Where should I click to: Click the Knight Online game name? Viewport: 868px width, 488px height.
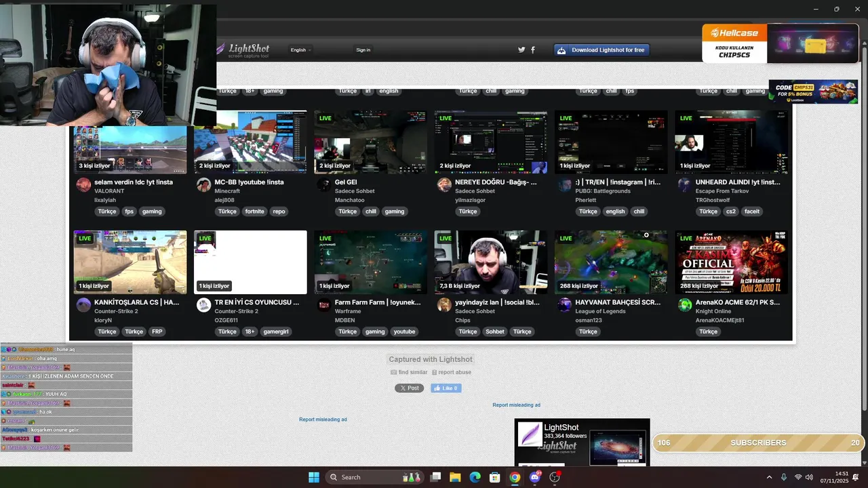714,312
